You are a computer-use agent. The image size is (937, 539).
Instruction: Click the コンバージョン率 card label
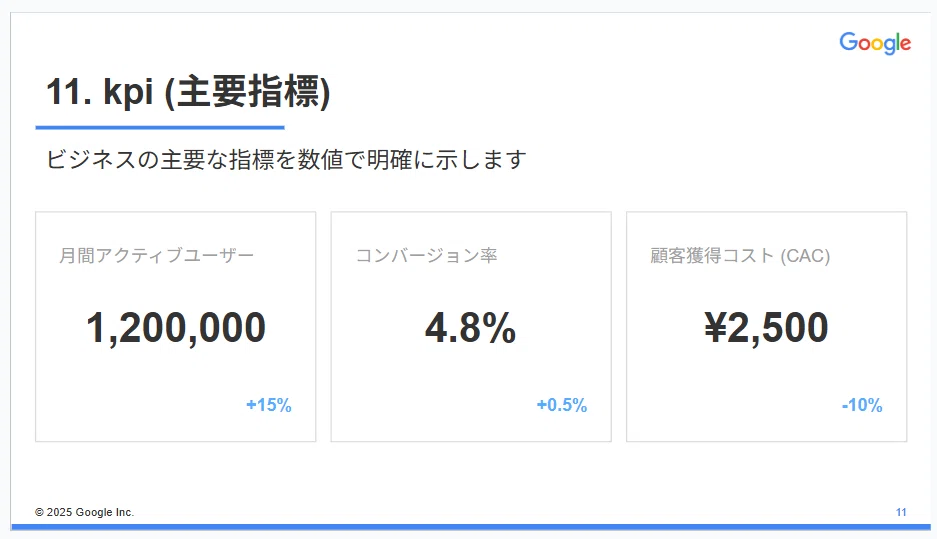(x=427, y=256)
